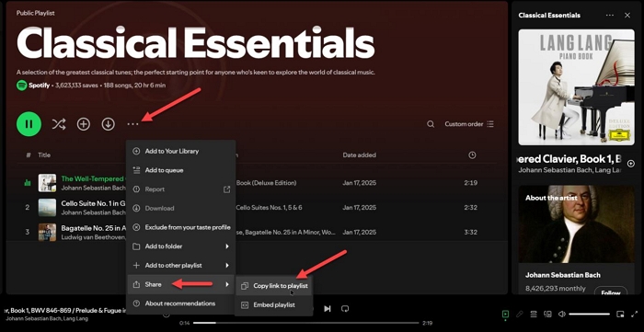
Task: Click the lyrics microphone icon
Action: pyautogui.click(x=520, y=314)
